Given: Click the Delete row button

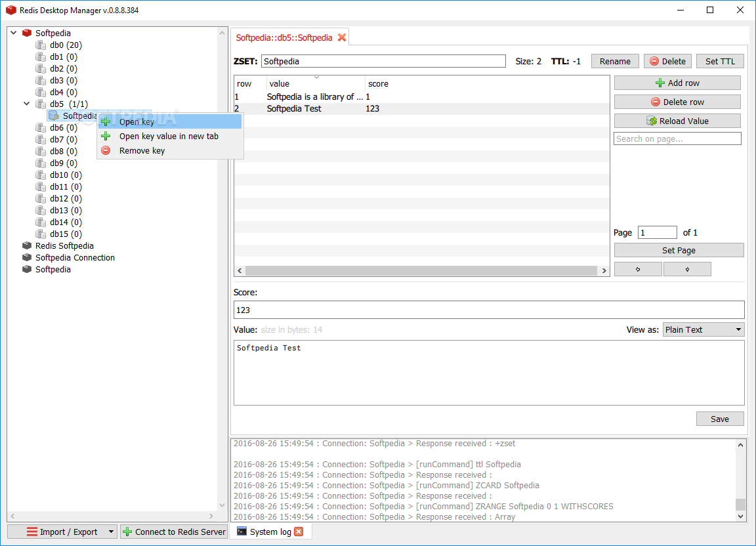Looking at the screenshot, I should point(677,102).
